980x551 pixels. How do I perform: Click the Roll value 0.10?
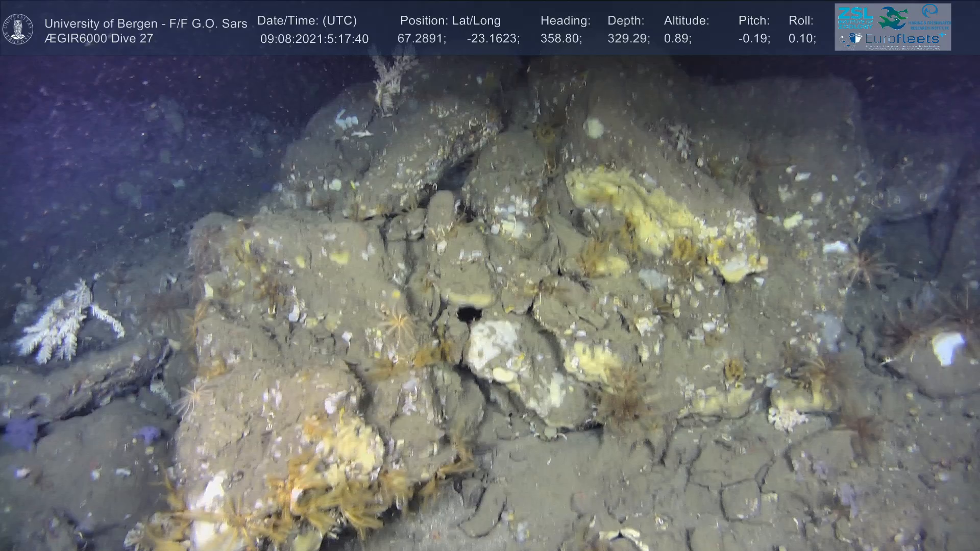click(802, 39)
